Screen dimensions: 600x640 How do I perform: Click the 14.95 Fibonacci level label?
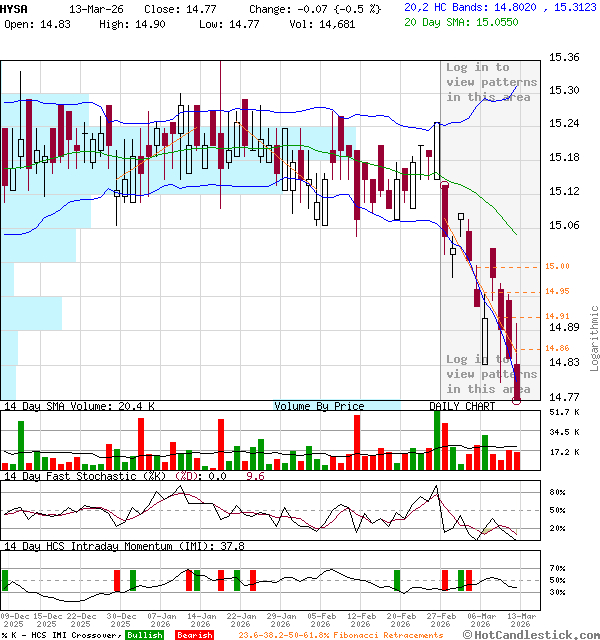tap(557, 291)
